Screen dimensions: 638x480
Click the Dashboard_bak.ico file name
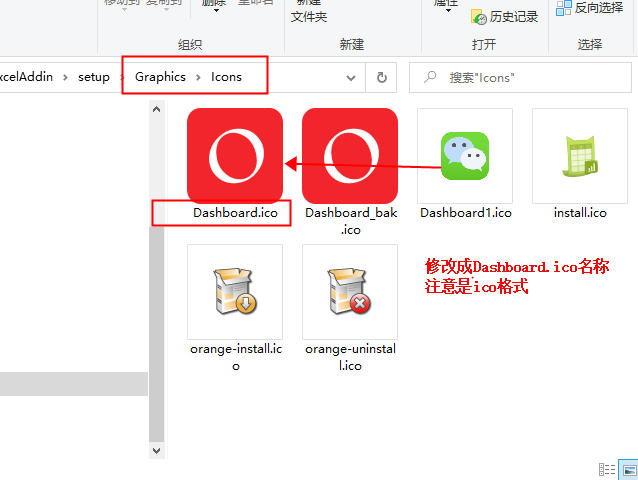pyautogui.click(x=351, y=221)
